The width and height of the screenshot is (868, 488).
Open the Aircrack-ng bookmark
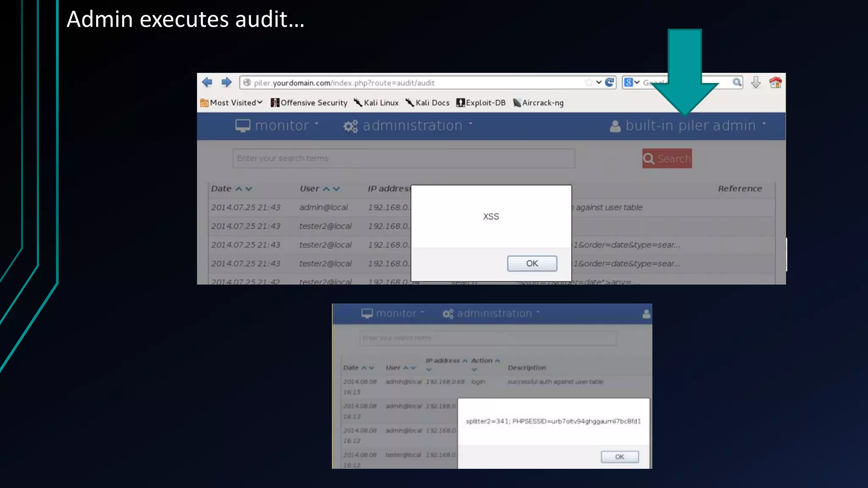[538, 103]
